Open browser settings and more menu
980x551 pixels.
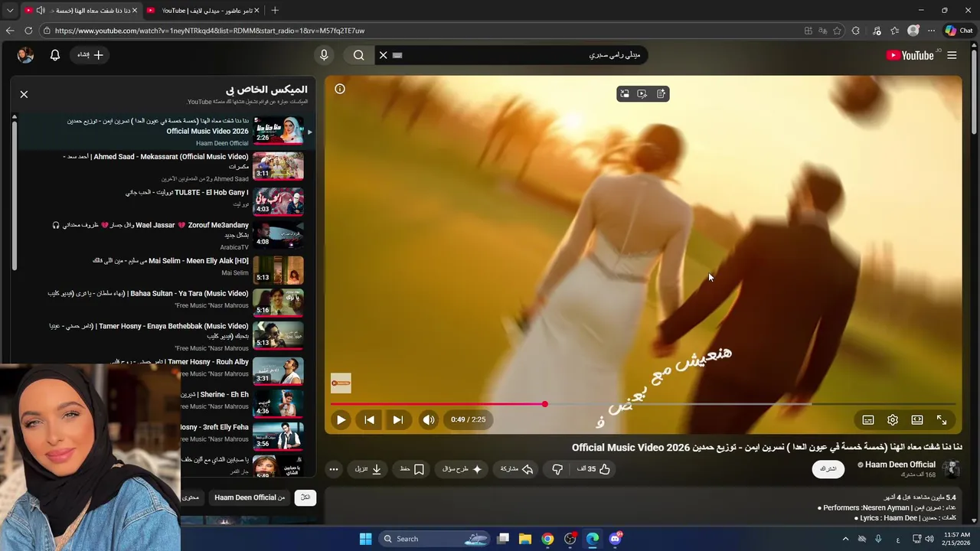click(x=931, y=31)
